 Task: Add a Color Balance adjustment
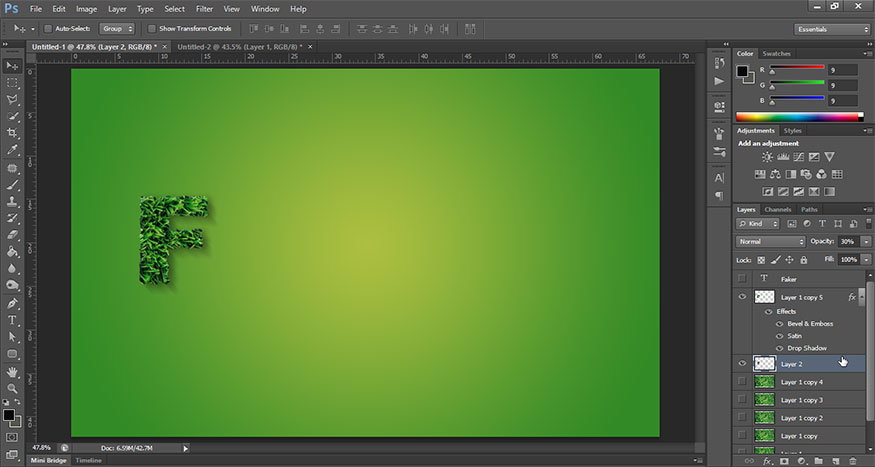775,175
